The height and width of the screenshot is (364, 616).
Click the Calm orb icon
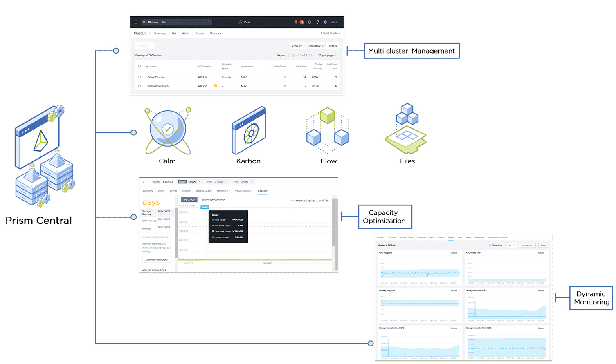[168, 131]
